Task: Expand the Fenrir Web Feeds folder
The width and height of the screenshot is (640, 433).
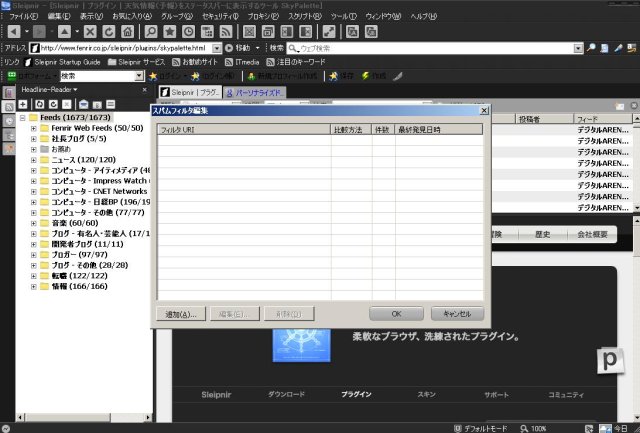Action: click(x=33, y=128)
